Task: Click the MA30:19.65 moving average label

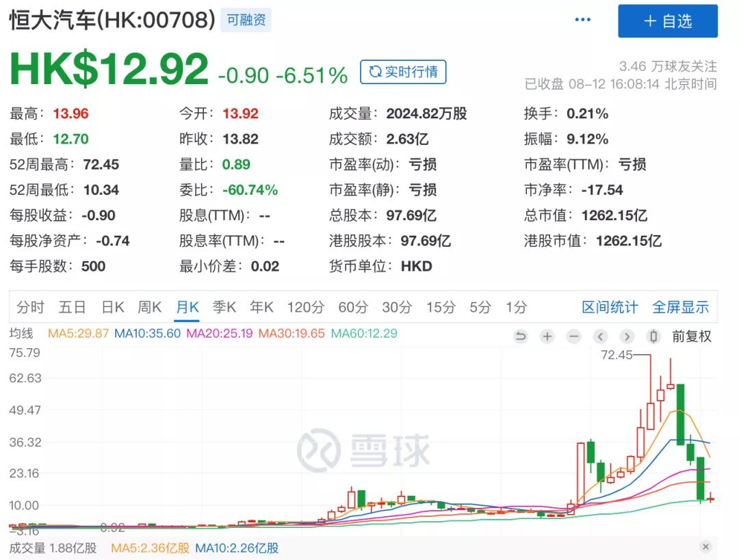Action: point(291,334)
